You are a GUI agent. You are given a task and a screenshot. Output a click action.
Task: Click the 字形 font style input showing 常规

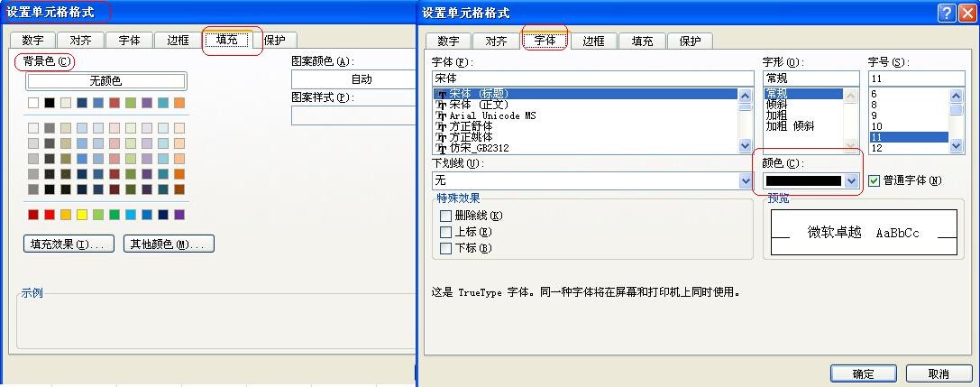pos(811,78)
